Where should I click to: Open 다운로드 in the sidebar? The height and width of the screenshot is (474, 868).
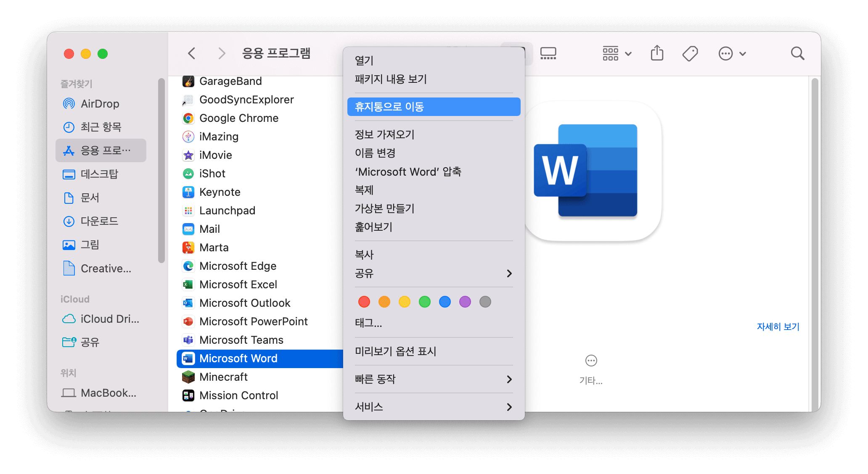(x=101, y=221)
